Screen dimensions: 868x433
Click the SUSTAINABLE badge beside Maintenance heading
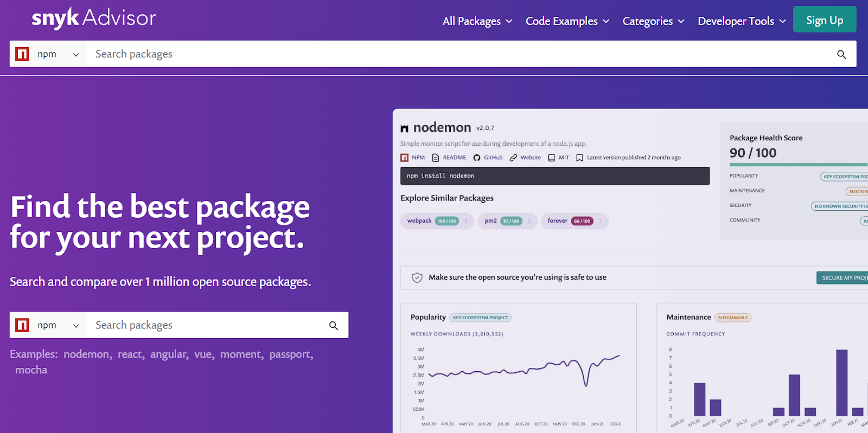pyautogui.click(x=733, y=318)
